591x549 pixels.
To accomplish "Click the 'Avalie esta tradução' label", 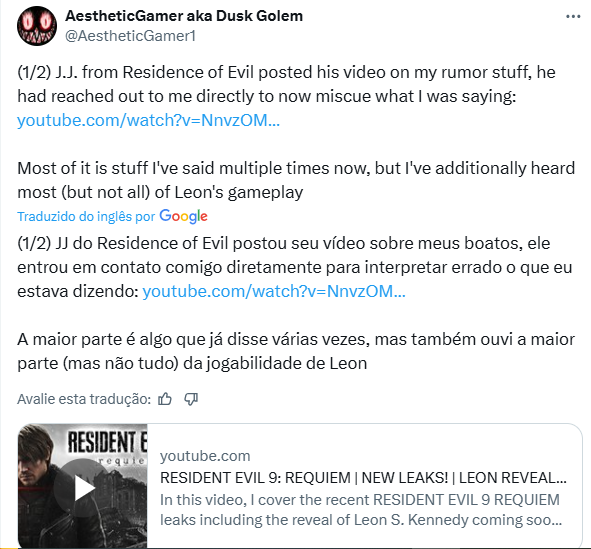I will 84,399.
